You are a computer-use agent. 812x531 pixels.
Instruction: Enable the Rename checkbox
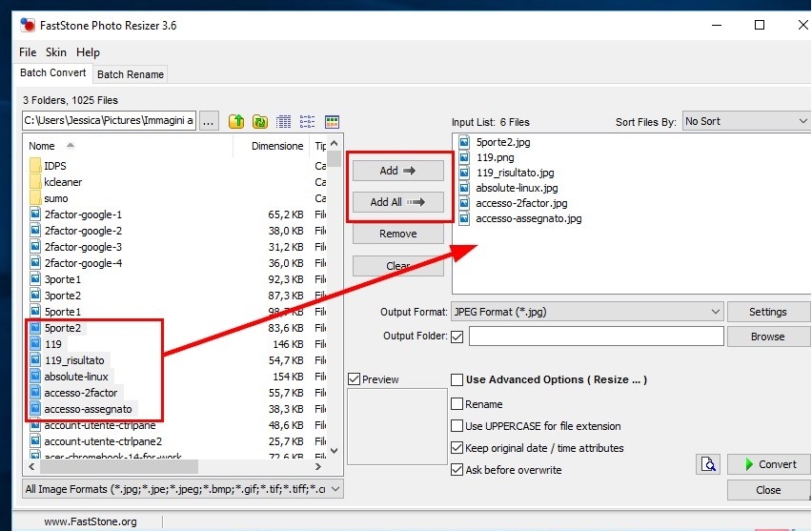pyautogui.click(x=457, y=403)
